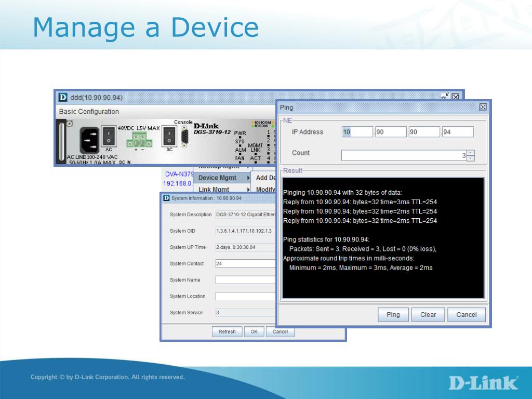Increase ping Count with up arrow
The image size is (532, 399).
471,153
